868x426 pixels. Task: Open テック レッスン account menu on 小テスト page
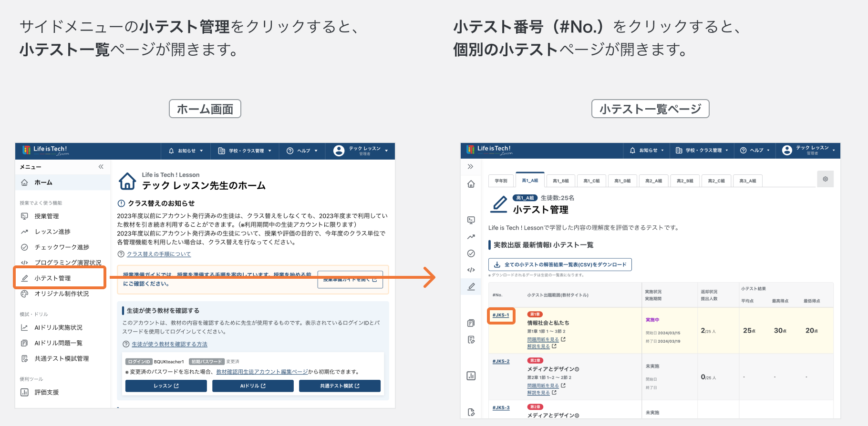(808, 150)
